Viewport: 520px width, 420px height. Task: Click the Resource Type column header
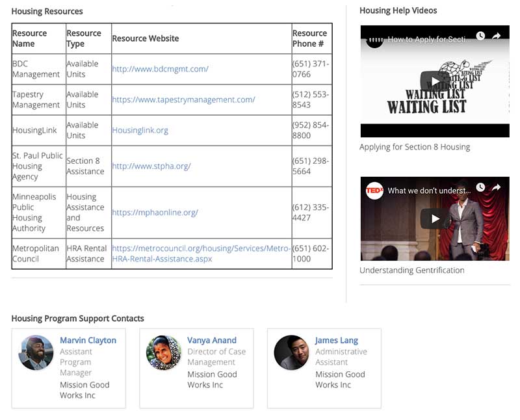tap(88, 38)
